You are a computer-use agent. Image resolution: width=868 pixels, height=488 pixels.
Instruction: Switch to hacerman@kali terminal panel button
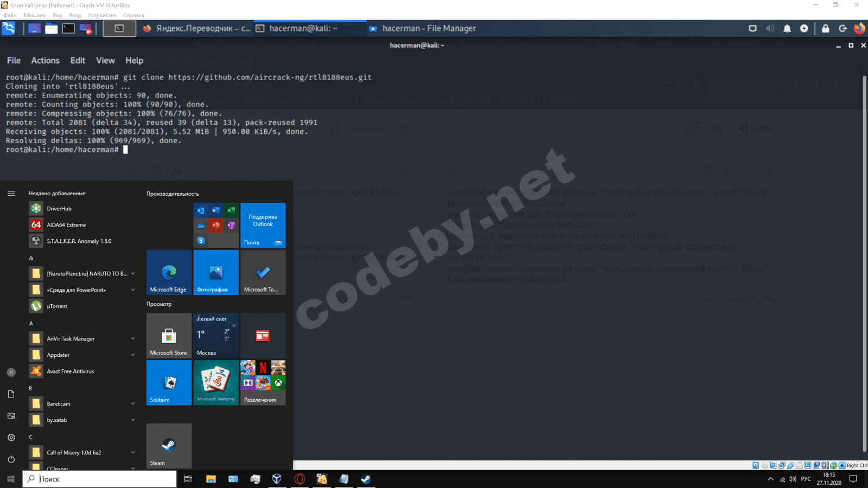point(309,28)
